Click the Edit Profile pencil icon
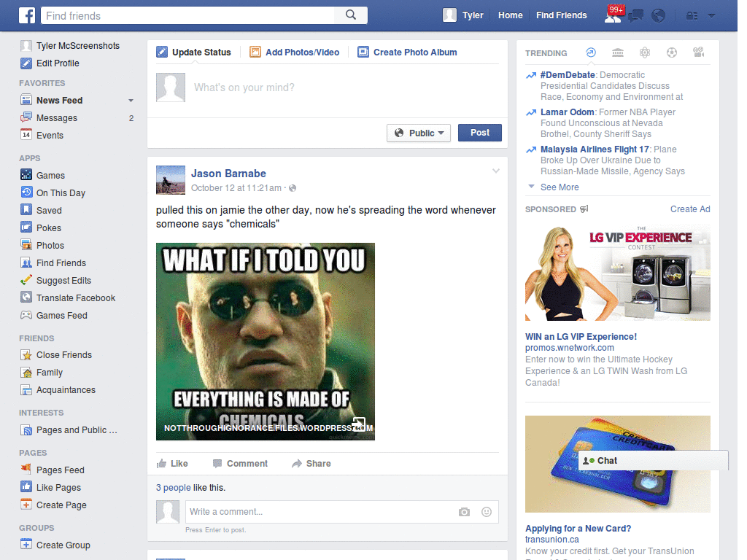Viewport: 747px width, 560px height. tap(26, 63)
